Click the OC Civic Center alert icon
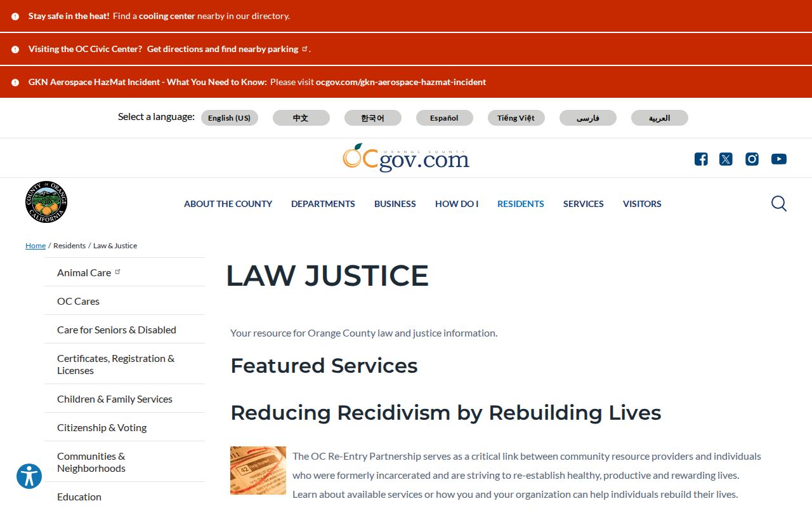Viewport: 812px width, 508px height. click(15, 49)
